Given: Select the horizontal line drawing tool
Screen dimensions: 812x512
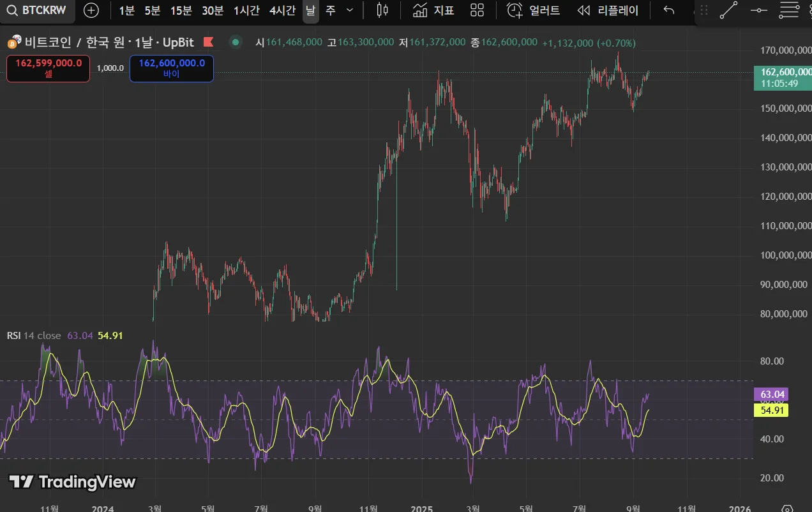Looking at the screenshot, I should 758,10.
